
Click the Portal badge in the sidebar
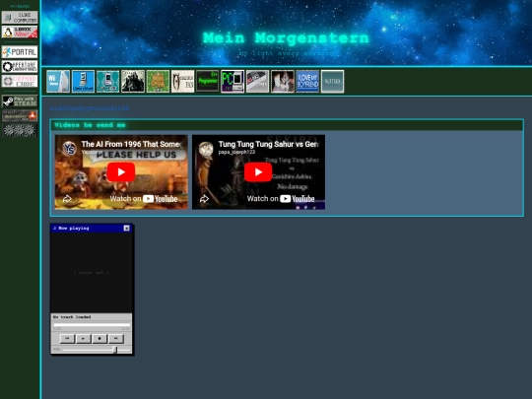(x=20, y=52)
